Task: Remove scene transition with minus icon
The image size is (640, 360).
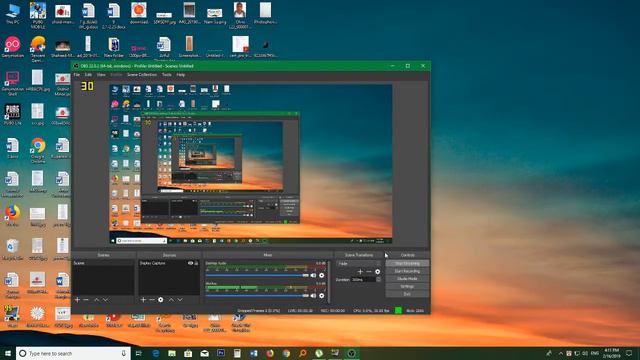Action: pyautogui.click(x=369, y=271)
